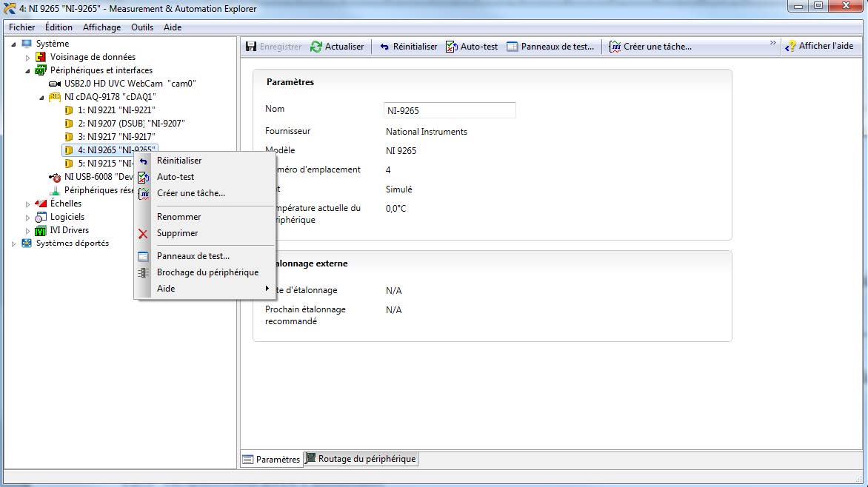Click the NI 9221 module icon
Image resolution: width=868 pixels, height=487 pixels.
[x=69, y=110]
